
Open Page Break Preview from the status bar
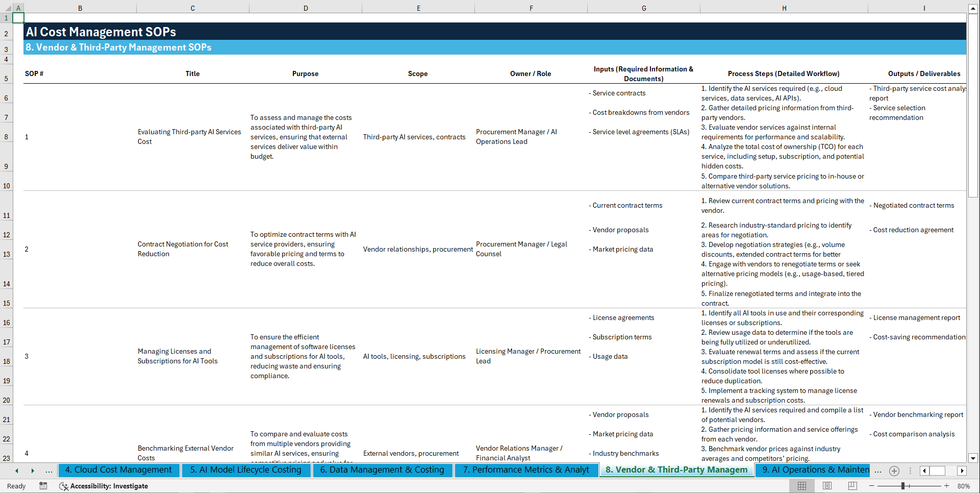[x=852, y=486]
